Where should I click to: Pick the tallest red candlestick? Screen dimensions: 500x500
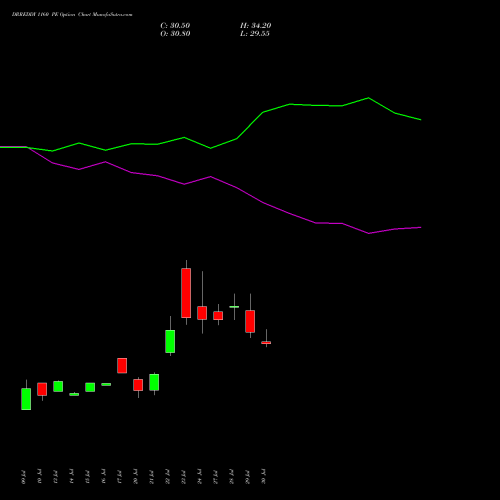186,293
